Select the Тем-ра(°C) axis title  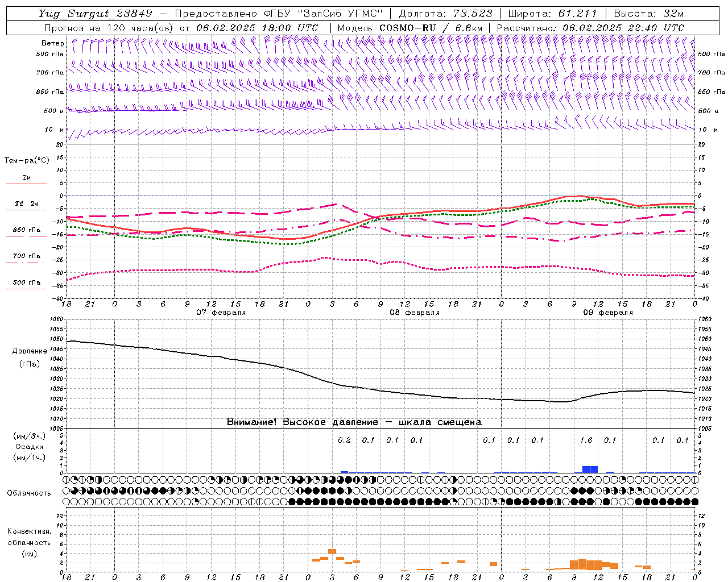[x=27, y=161]
